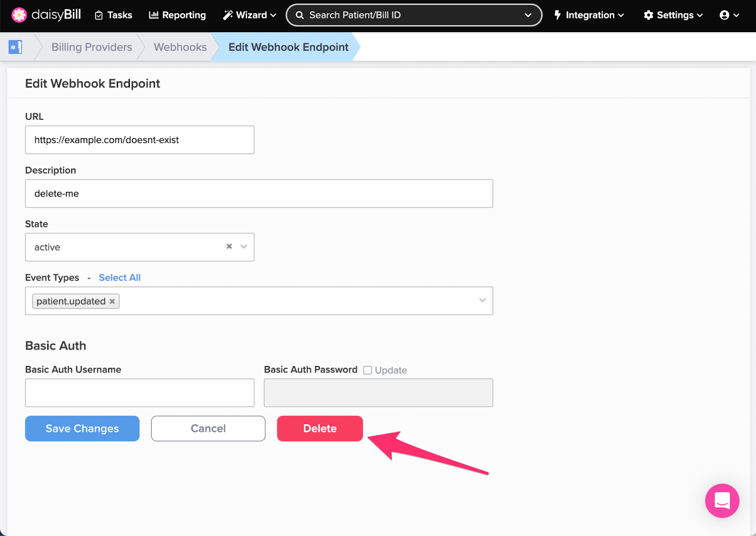Go to Webhooks breadcrumb
756x536 pixels.
(x=180, y=47)
